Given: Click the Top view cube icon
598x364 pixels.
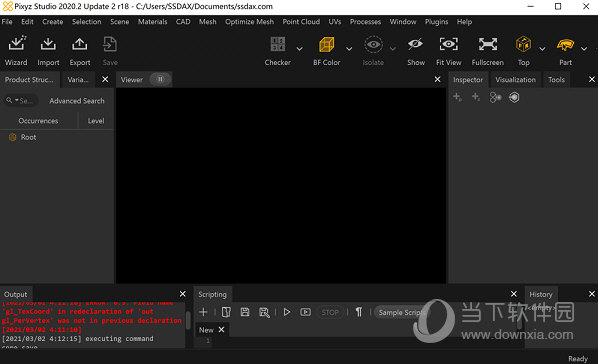Looking at the screenshot, I should [523, 44].
